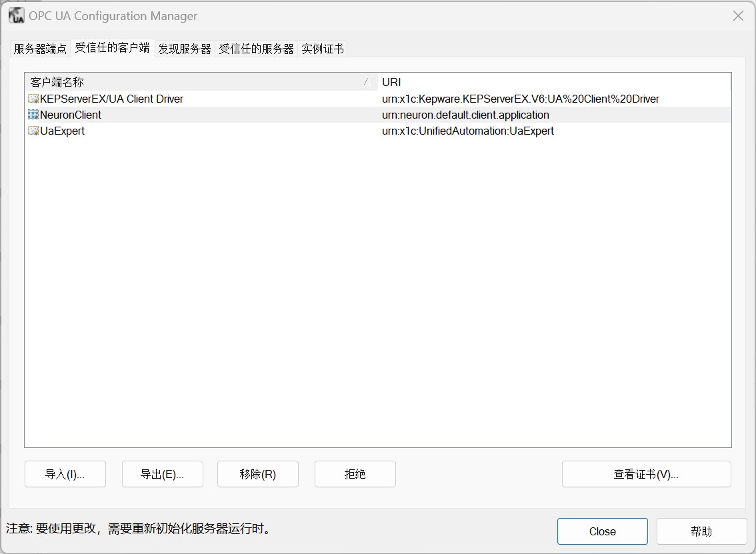The height and width of the screenshot is (554, 756).
Task: Click the 移除(R) button
Action: [x=257, y=473]
